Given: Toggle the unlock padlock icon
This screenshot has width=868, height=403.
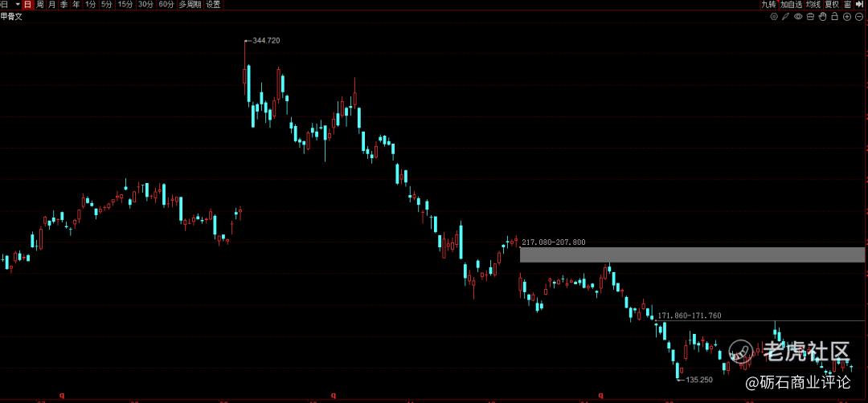Looking at the screenshot, I should 835,17.
